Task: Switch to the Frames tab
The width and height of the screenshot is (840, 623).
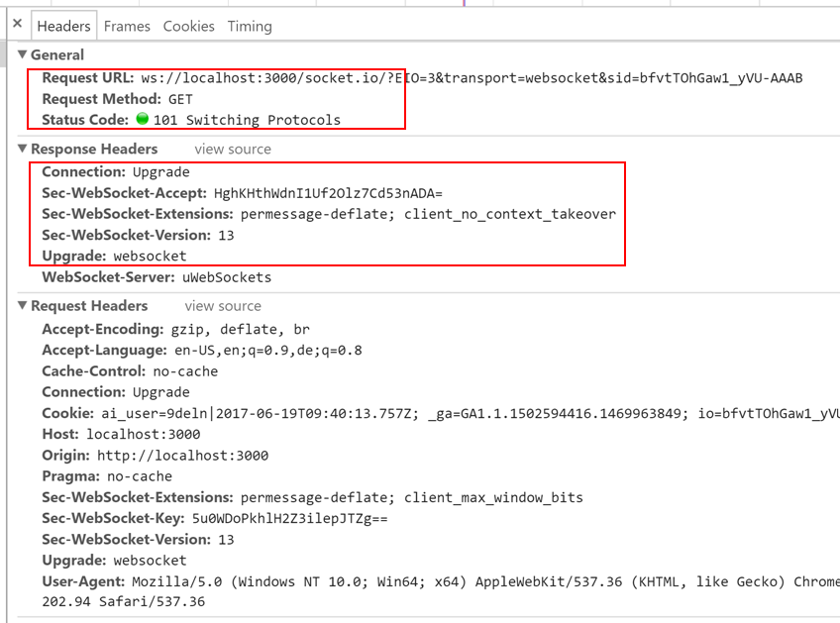Action: click(x=127, y=27)
